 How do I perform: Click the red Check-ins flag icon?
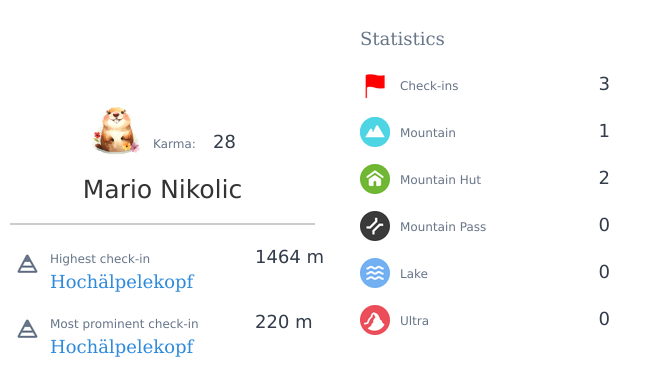point(375,85)
